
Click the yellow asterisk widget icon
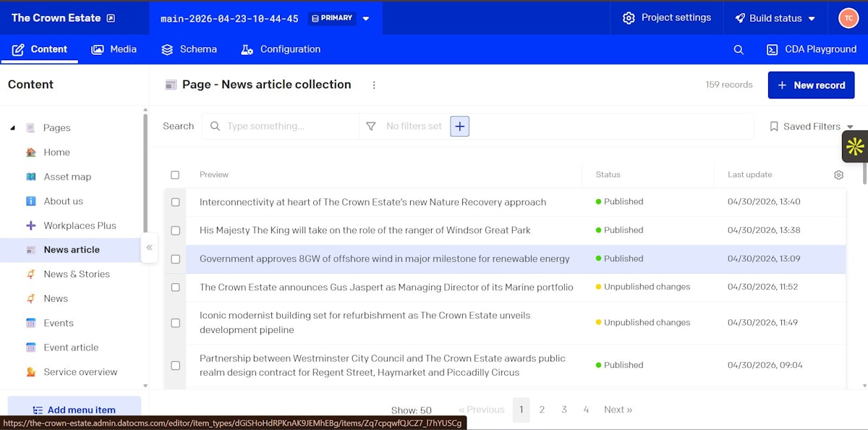pos(855,146)
